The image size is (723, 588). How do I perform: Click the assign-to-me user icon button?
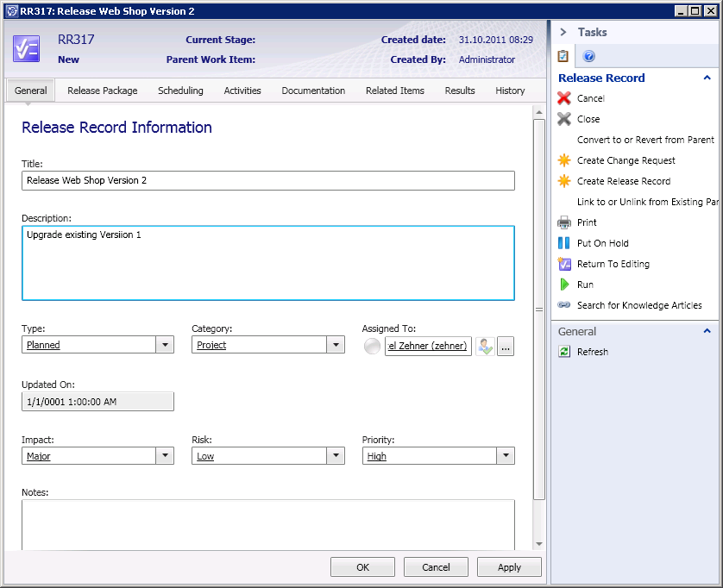point(485,346)
